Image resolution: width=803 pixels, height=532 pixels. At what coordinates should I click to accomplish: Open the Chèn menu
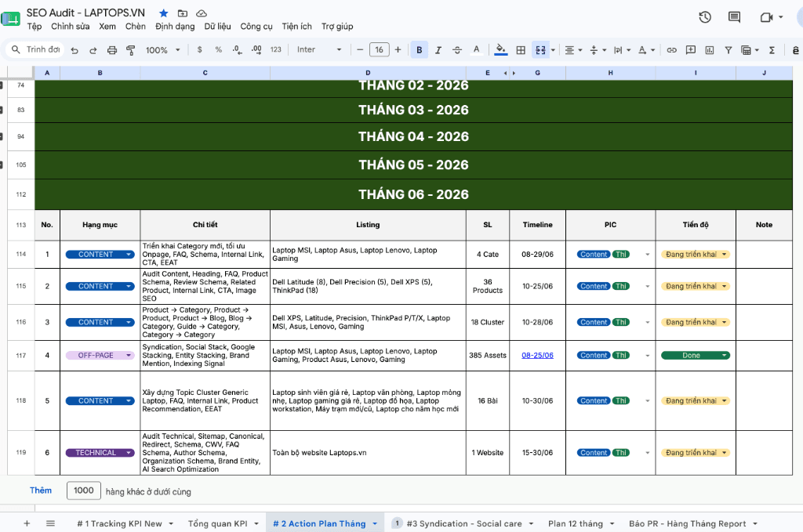[135, 27]
